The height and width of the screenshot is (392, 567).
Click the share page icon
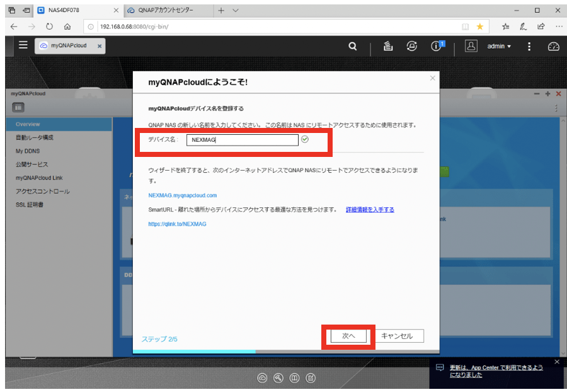(x=541, y=26)
